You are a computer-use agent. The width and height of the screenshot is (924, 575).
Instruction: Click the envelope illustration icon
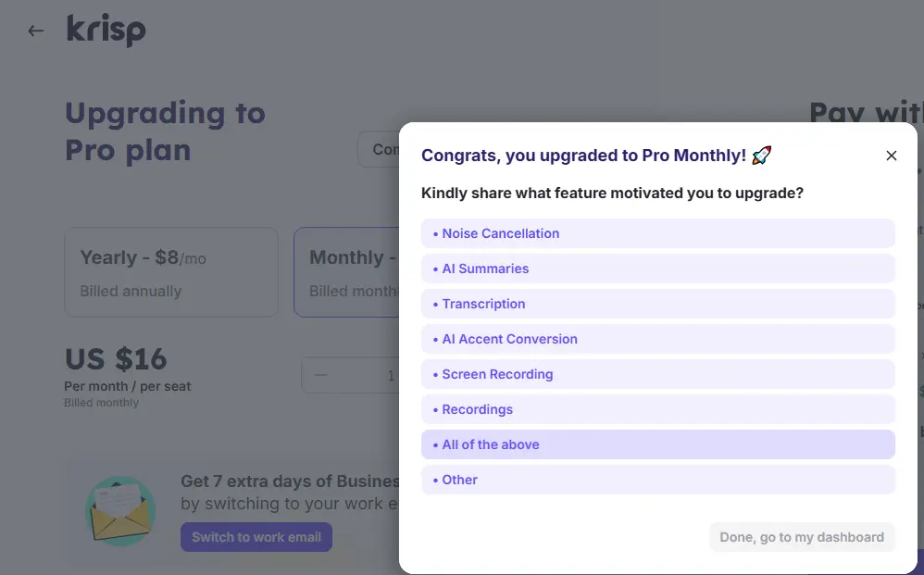[120, 511]
